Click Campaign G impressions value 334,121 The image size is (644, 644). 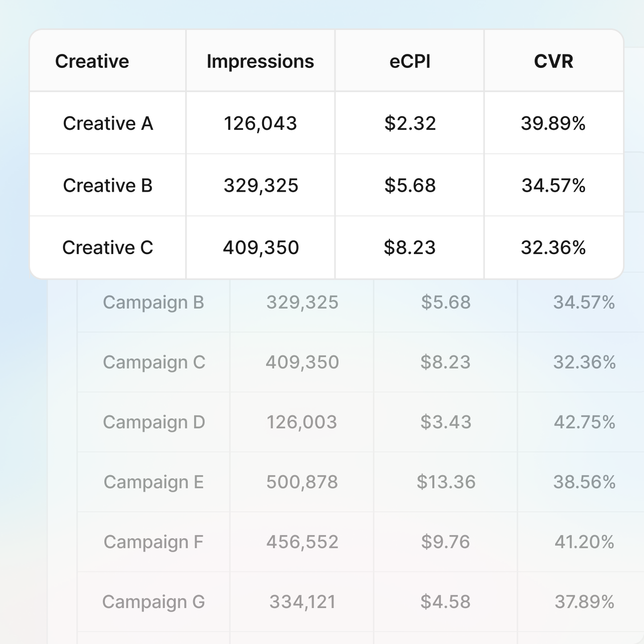pyautogui.click(x=302, y=602)
